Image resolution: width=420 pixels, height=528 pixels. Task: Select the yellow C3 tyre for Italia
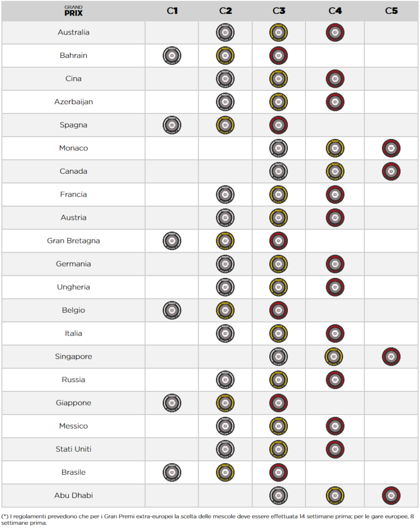(x=279, y=334)
